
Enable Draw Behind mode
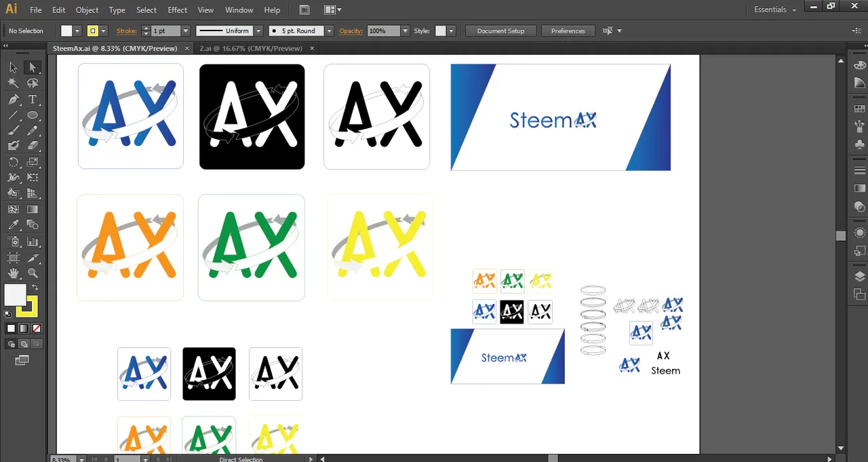(24, 344)
